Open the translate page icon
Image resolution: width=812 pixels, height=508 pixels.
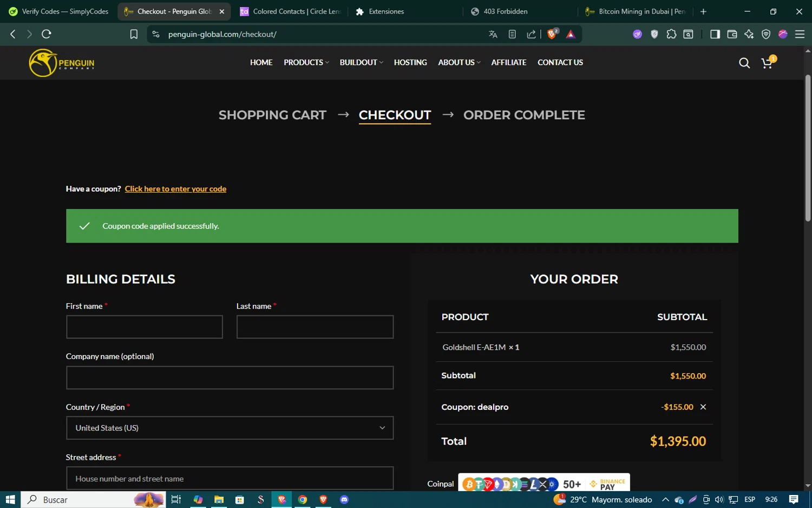tap(493, 34)
